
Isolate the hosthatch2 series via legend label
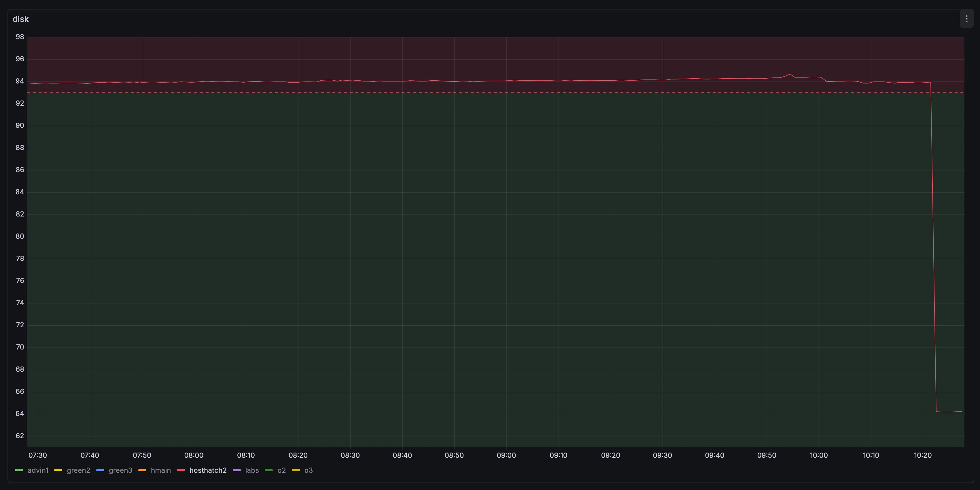(x=208, y=470)
